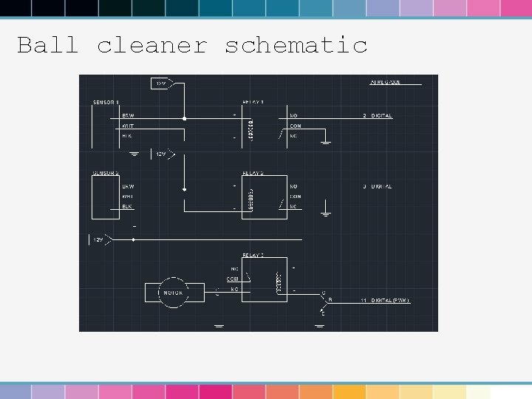Viewport: 532px width, 399px height.
Task: Click the "RELAY 1" label
Action: click(253, 102)
